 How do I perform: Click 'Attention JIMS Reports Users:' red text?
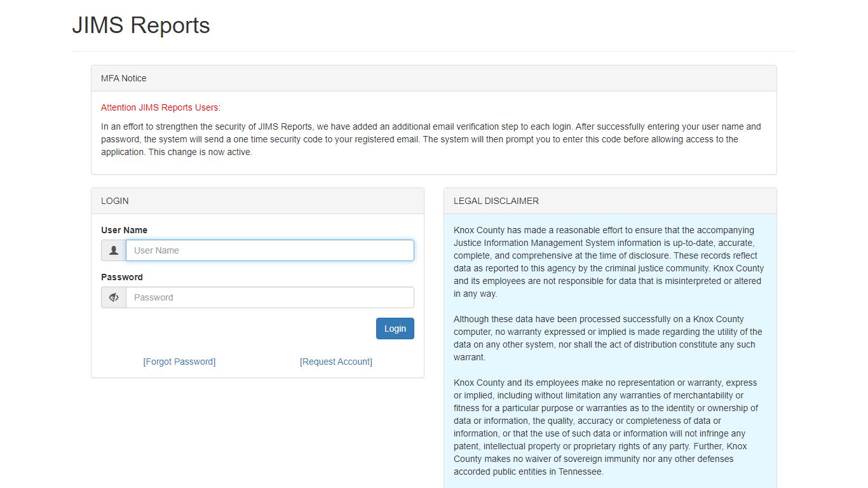pyautogui.click(x=161, y=107)
